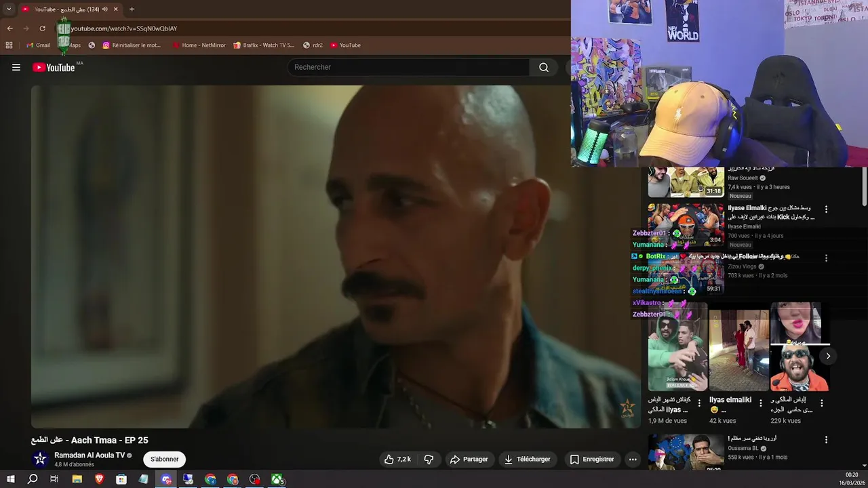
Task: Open menu for Zizou Vlogs video
Action: click(x=826, y=258)
